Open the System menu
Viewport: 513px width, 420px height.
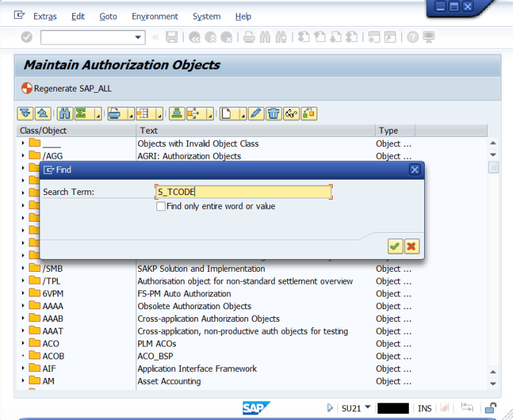coord(206,16)
